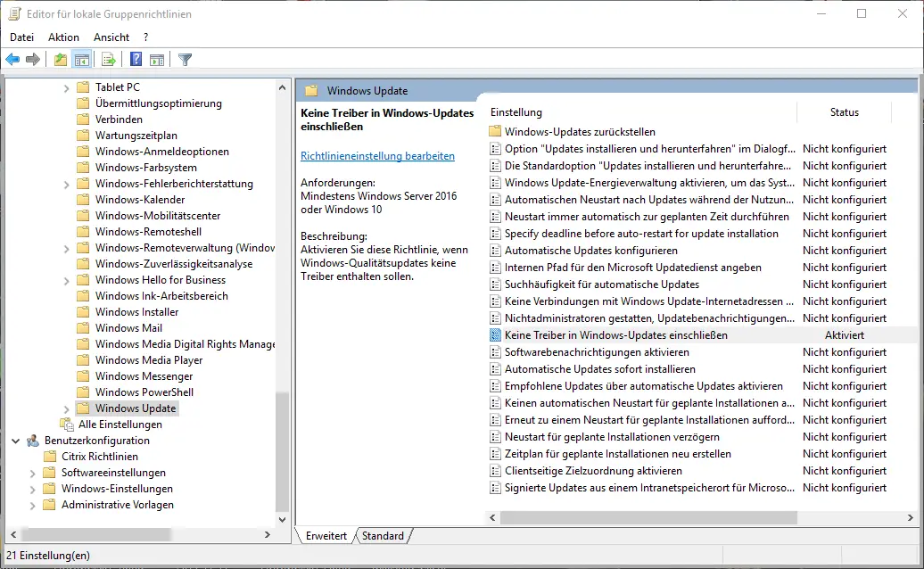Sort by the Status column header
924x569 pixels.
tap(845, 111)
